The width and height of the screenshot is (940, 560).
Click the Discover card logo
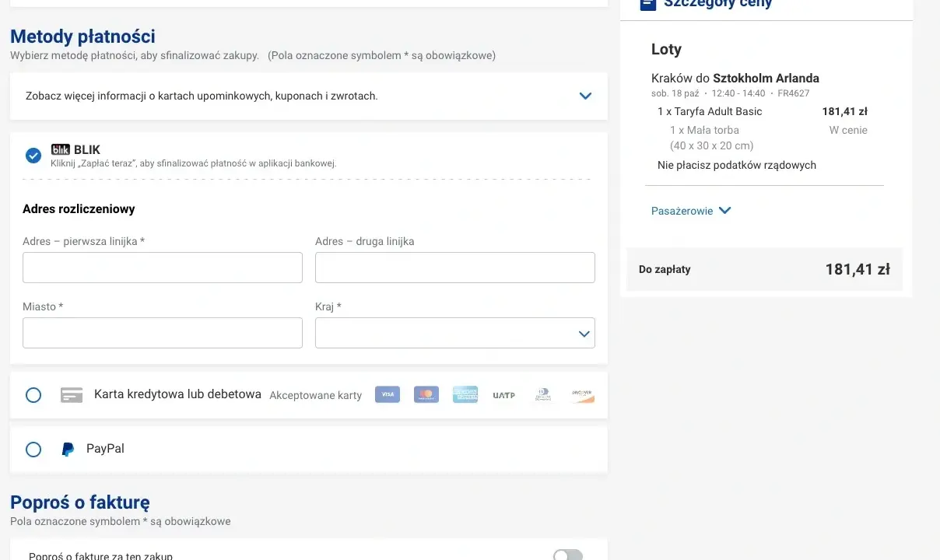click(582, 395)
